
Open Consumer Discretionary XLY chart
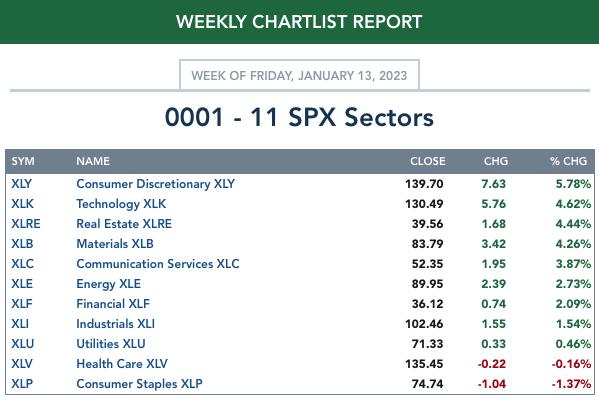155,184
